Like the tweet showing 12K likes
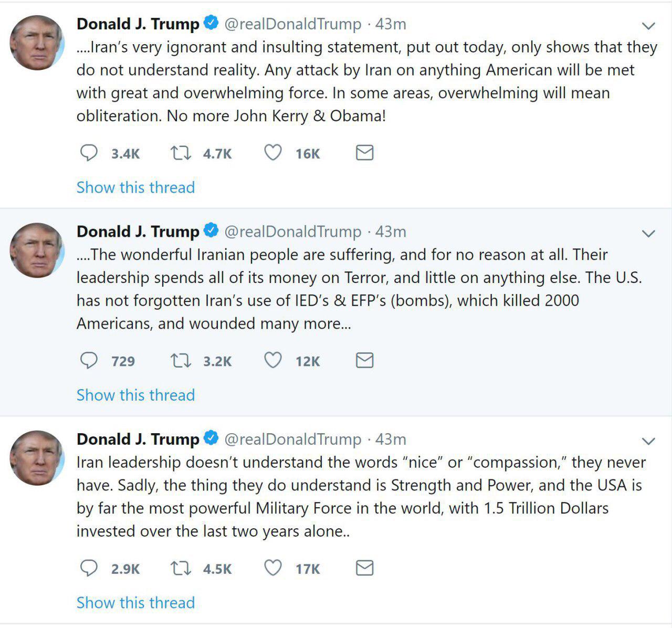Screen dimensions: 672x628 pos(272,360)
